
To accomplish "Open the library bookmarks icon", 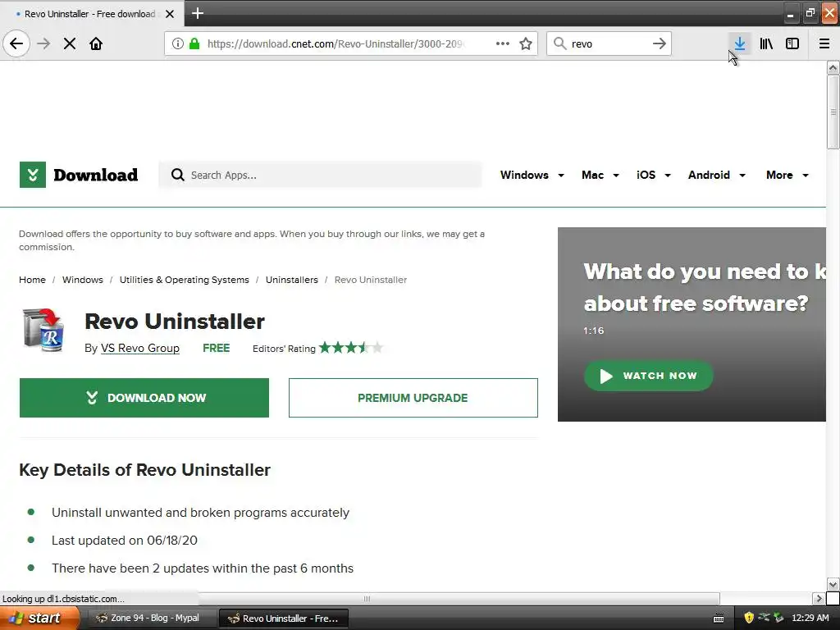I will point(766,43).
